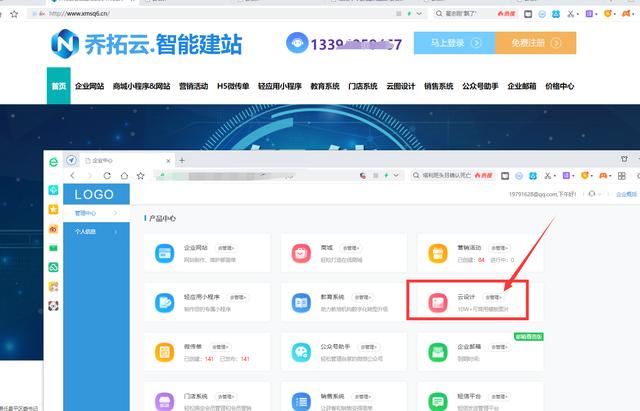640x411 pixels.
Task: Click the 教育系统 nav item
Action: click(325, 86)
